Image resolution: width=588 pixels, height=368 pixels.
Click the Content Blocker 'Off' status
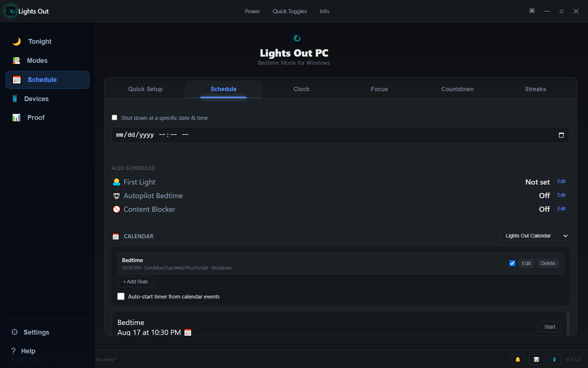click(544, 209)
